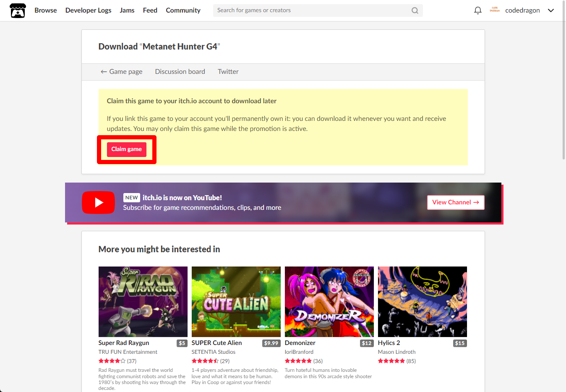Click the Download Metanet Hunter G4 heading
This screenshot has height=392, width=566.
(x=159, y=47)
